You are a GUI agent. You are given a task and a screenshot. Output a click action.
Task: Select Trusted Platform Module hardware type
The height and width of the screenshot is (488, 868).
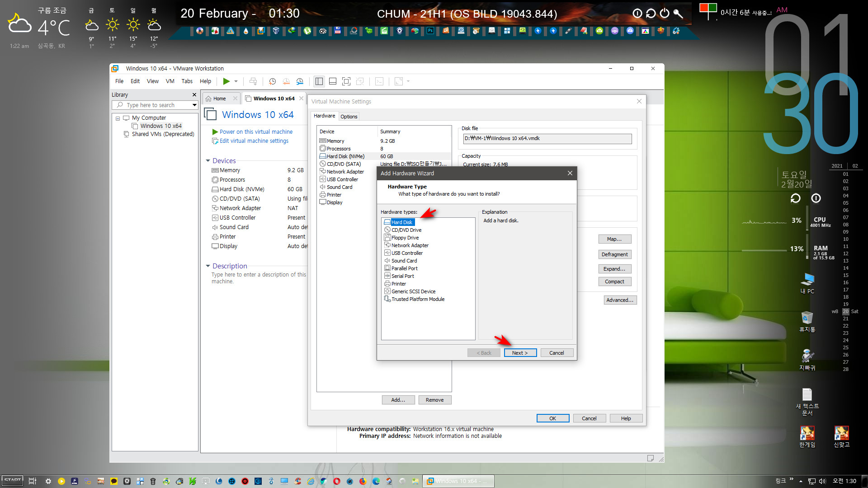[x=418, y=299]
